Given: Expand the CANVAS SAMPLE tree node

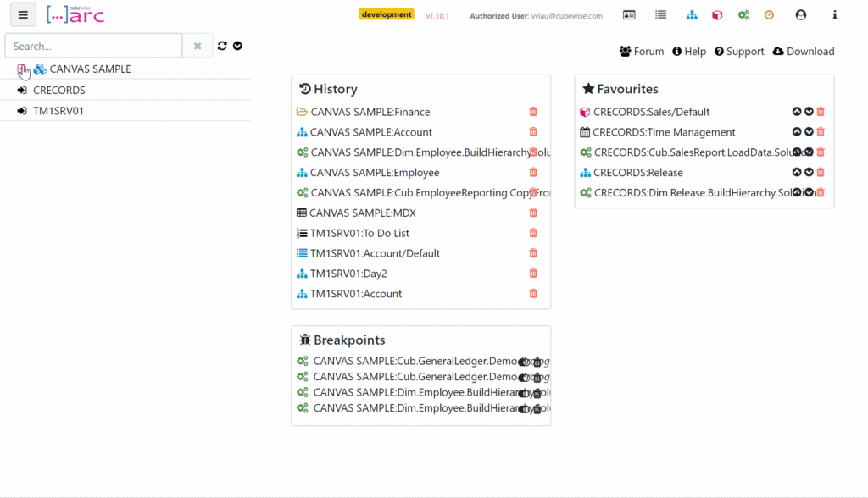Looking at the screenshot, I should coord(22,69).
